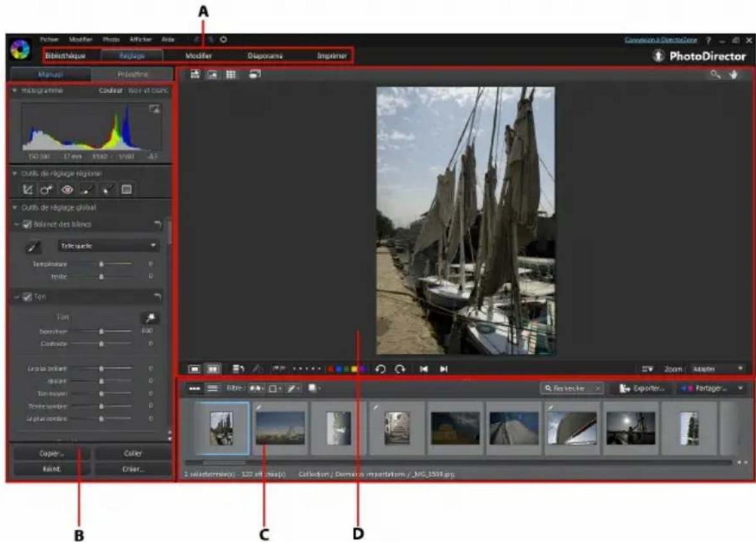This screenshot has height=542, width=756.
Task: Enable compare two photos view toggle
Action: point(212,369)
